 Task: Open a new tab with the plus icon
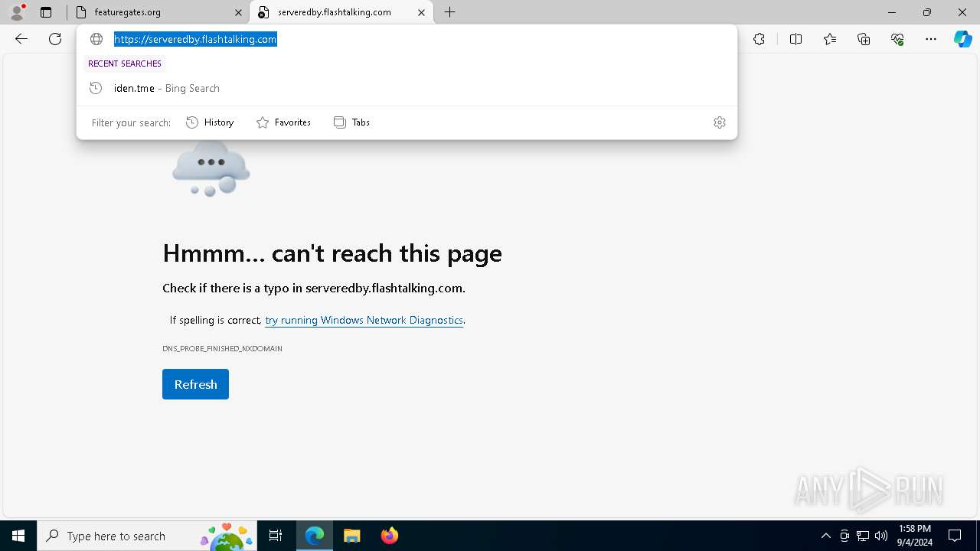tap(450, 12)
